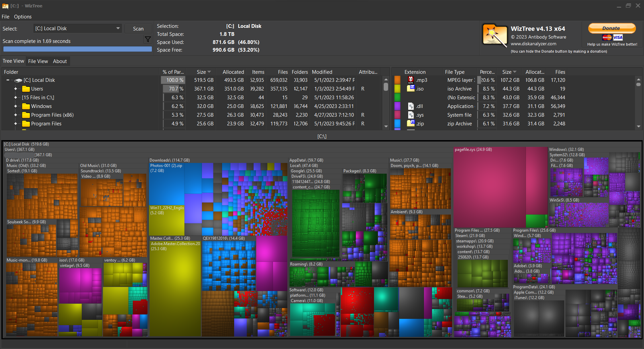Viewport: 644px width, 349px height.
Task: Click the Windows folder icon
Action: pyautogui.click(x=26, y=106)
